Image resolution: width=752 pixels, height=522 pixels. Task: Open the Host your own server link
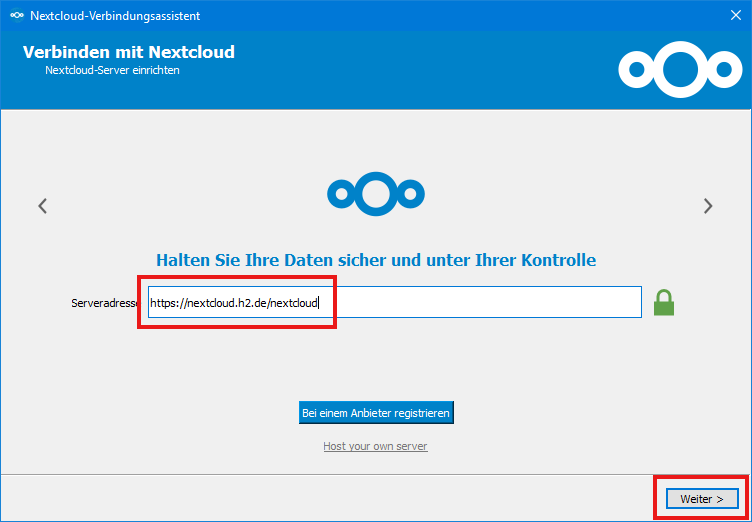[375, 446]
